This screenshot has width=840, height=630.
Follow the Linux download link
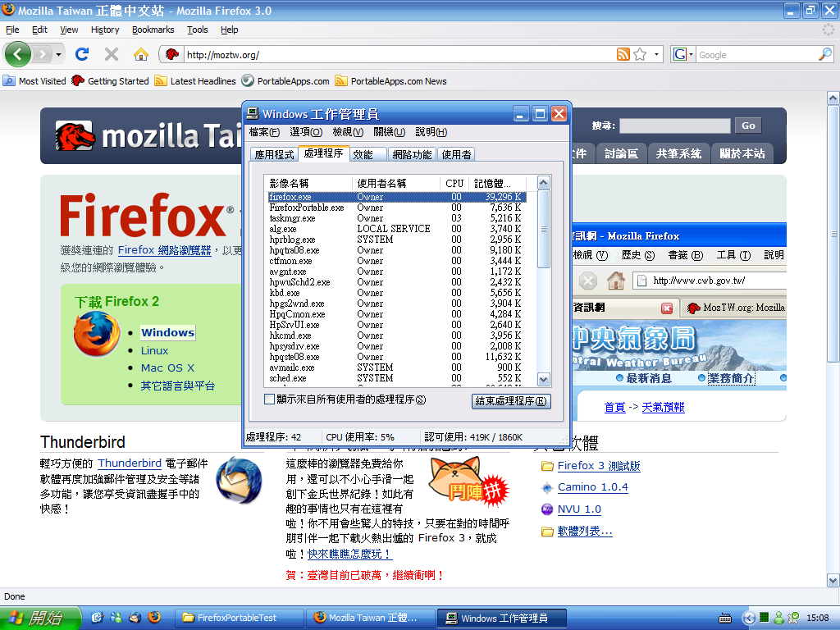pos(154,350)
